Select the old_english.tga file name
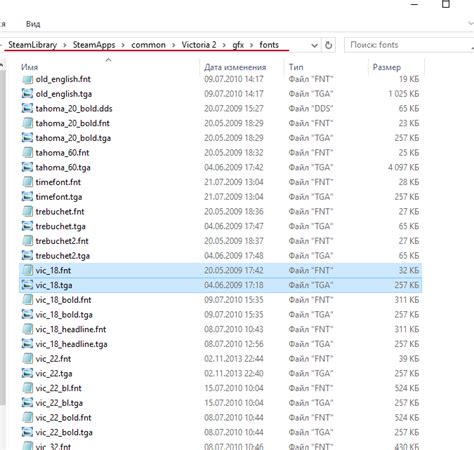 64,94
